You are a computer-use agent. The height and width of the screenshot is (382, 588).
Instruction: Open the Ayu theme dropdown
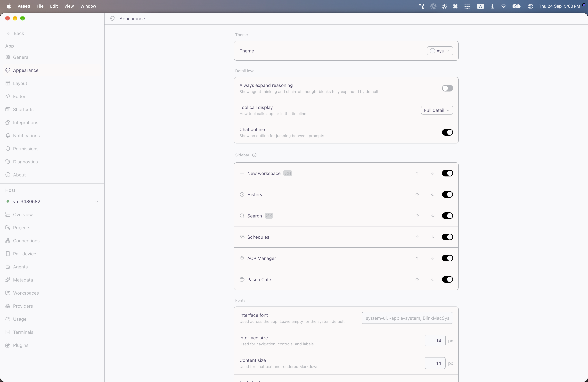pyautogui.click(x=440, y=51)
